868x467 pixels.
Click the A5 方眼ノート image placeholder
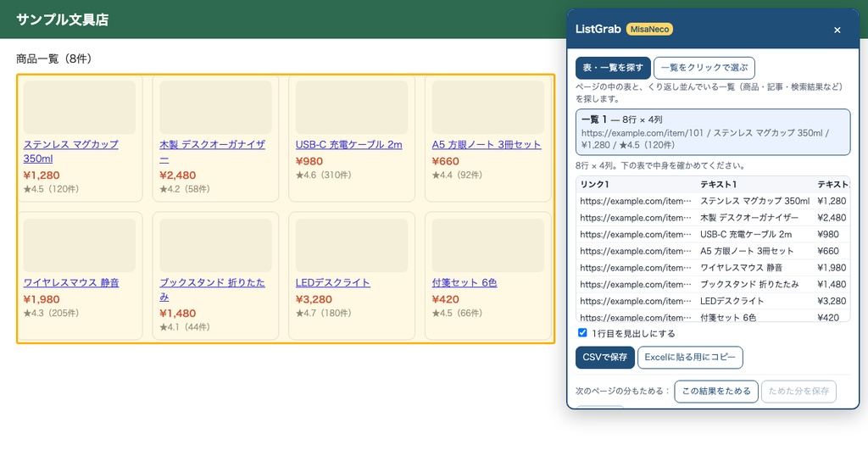[487, 108]
